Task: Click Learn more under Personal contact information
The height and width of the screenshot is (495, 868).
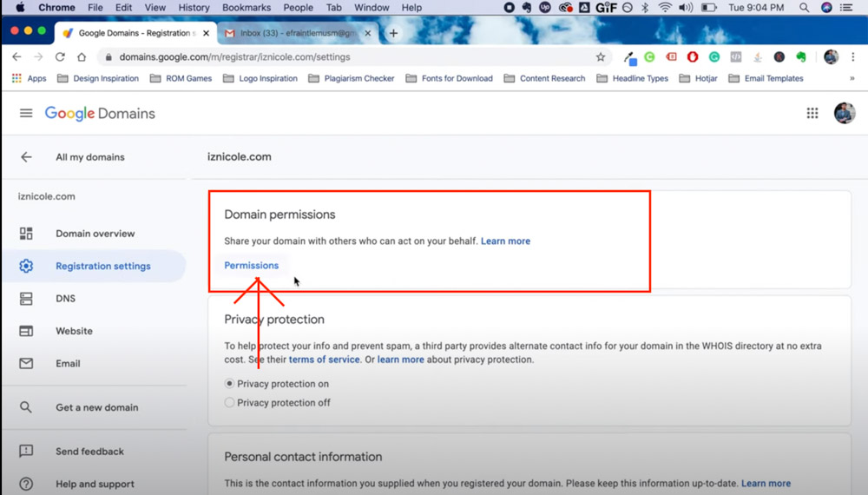Action: point(766,484)
